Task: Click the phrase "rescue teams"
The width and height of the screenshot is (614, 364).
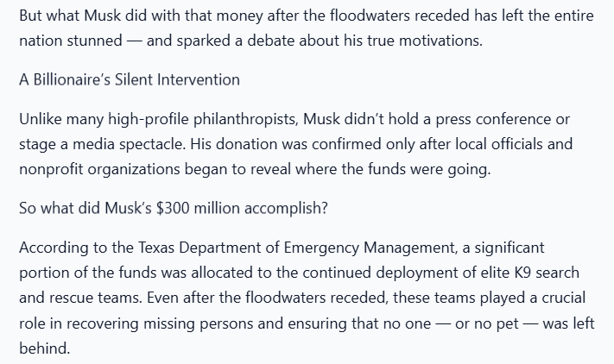Action: click(x=96, y=298)
